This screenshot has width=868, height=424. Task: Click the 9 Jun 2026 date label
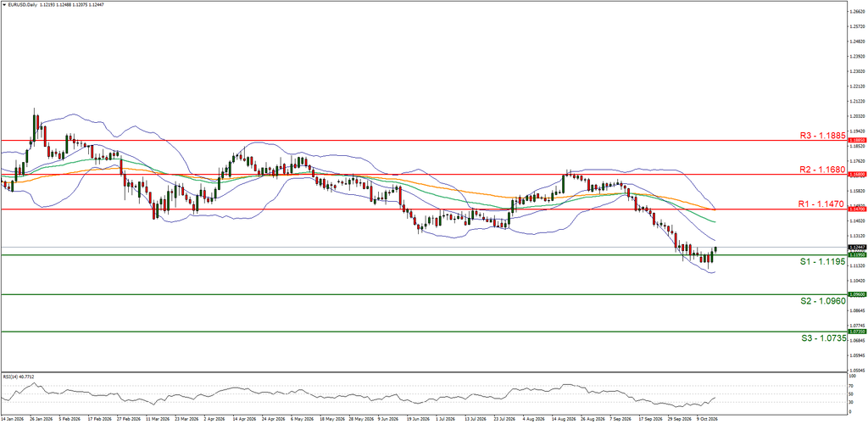(x=389, y=420)
